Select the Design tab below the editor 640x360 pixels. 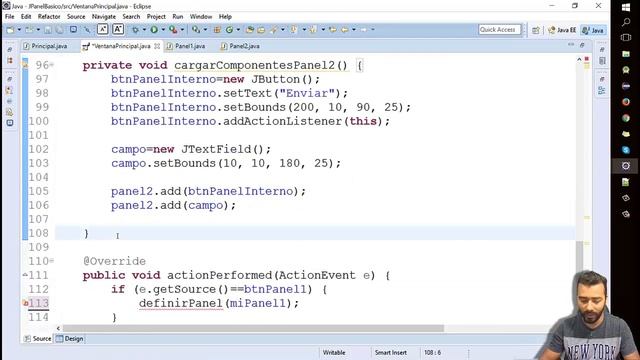coord(70,339)
